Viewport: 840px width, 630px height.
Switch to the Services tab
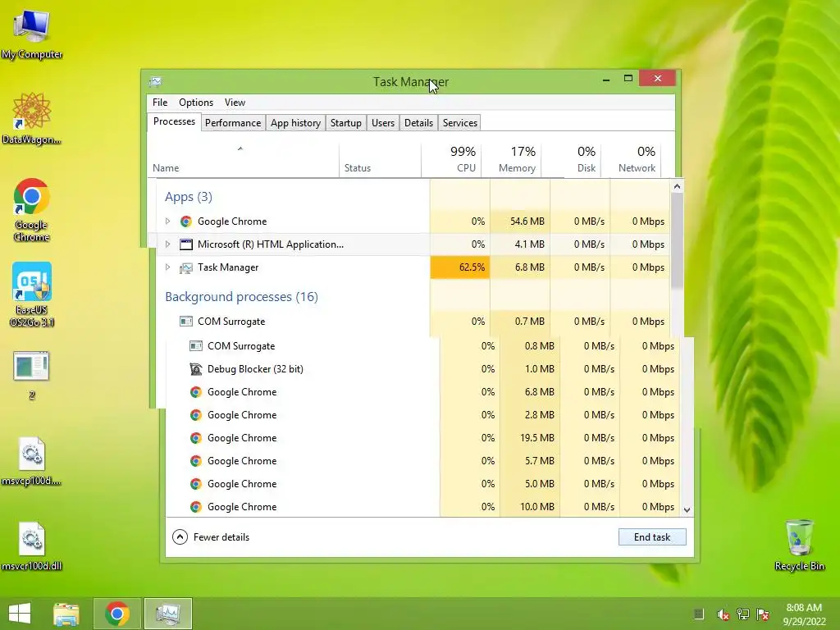click(459, 123)
